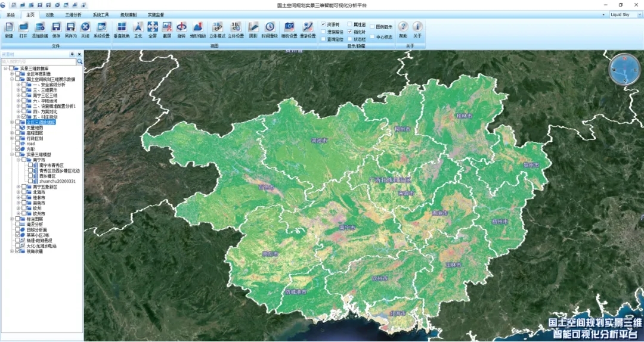The width and height of the screenshot is (644, 342).
Task: Uncheck the 资源树 checkbox
Action: pyautogui.click(x=323, y=24)
